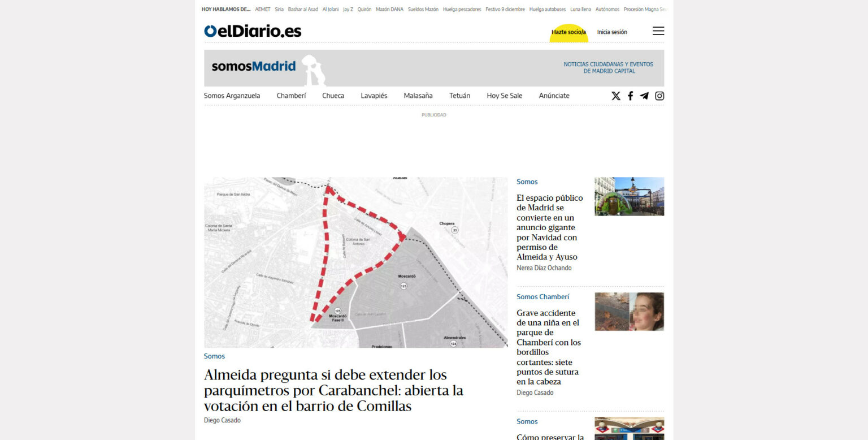
Task: Go to the Chamberí section
Action: point(291,96)
